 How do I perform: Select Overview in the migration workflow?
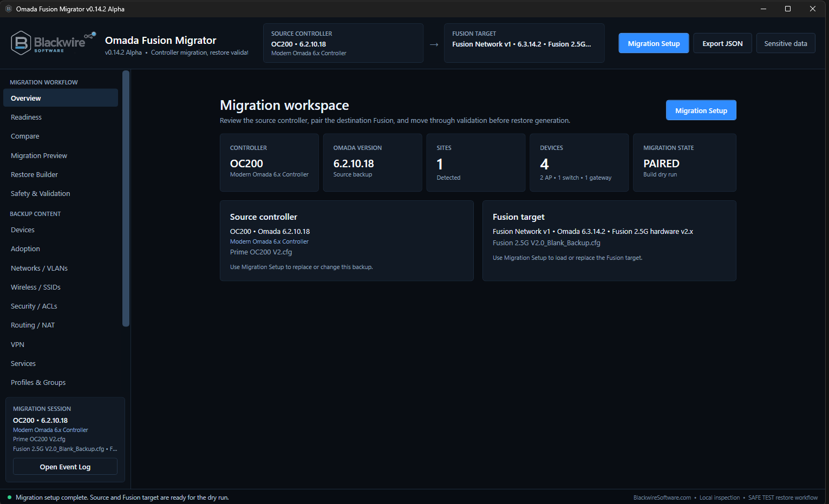tap(61, 98)
